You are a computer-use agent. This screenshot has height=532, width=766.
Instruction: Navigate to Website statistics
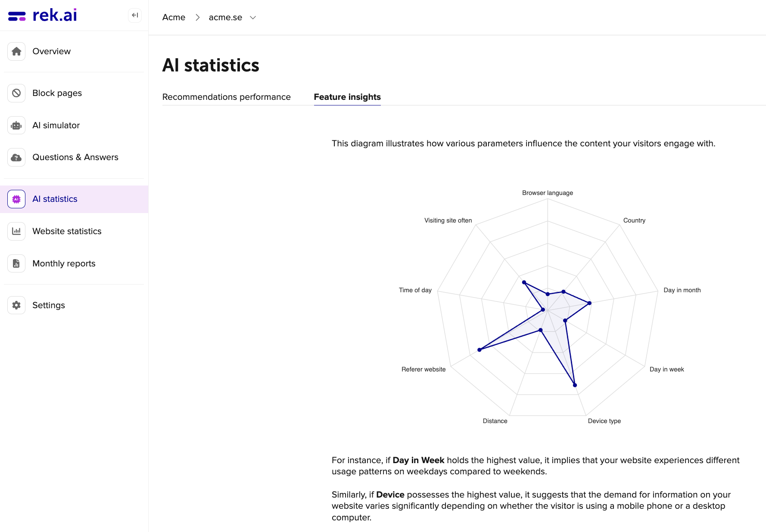click(67, 231)
